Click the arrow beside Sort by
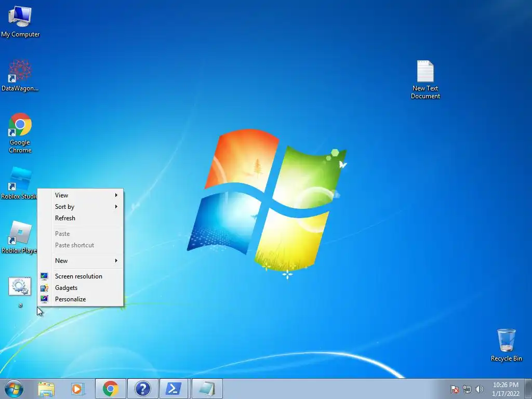The image size is (532, 399). pos(116,207)
